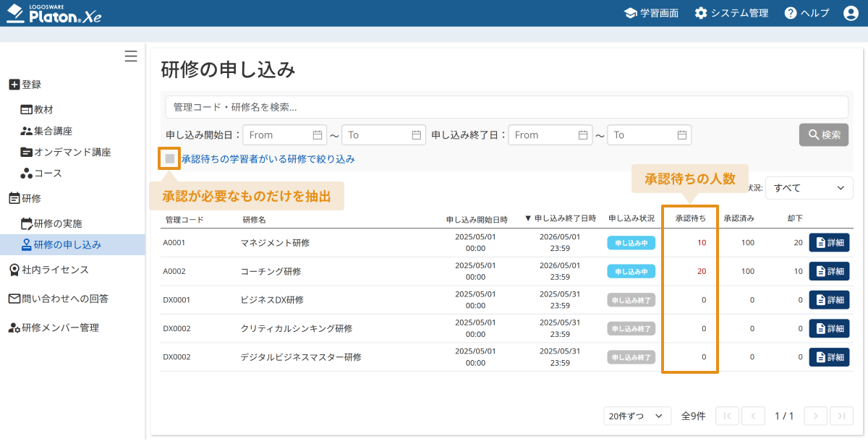Go to previous page of results

[x=753, y=416]
